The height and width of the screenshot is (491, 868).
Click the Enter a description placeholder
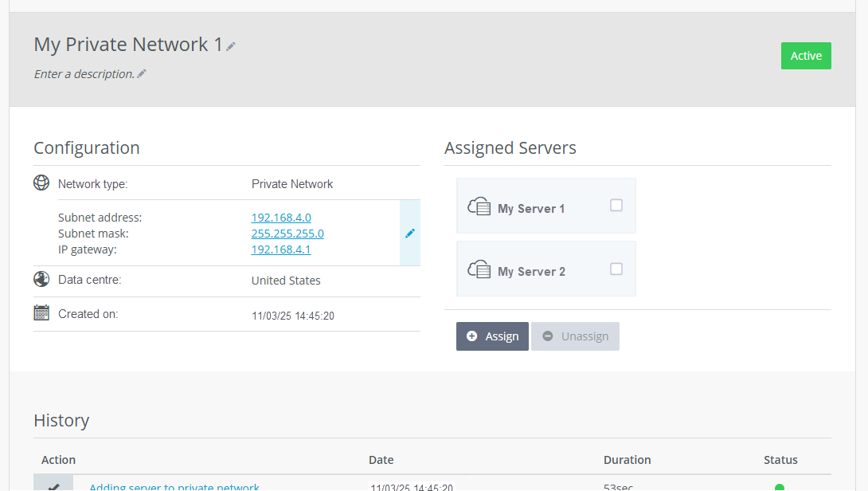click(84, 74)
